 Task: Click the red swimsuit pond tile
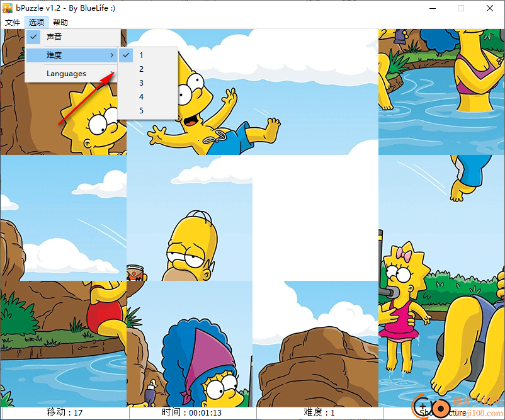64,344
